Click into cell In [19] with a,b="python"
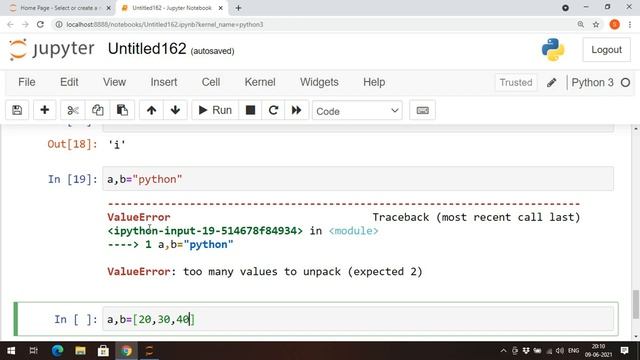 [x=358, y=179]
